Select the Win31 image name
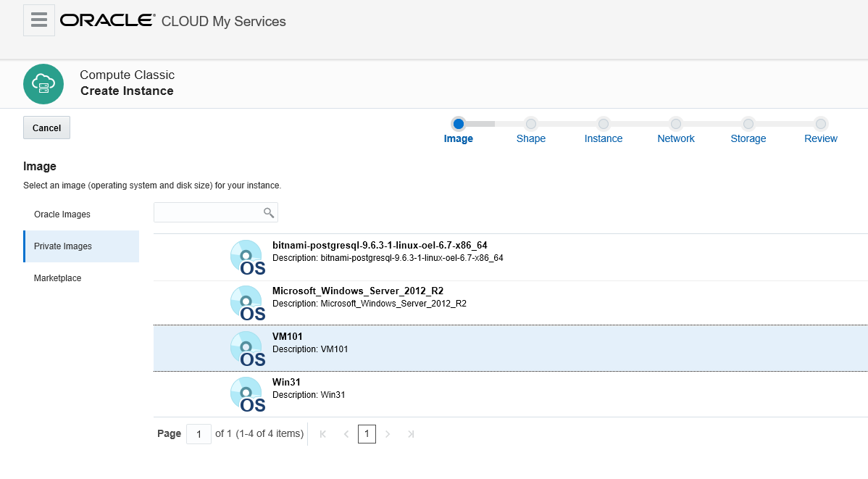 tap(286, 382)
